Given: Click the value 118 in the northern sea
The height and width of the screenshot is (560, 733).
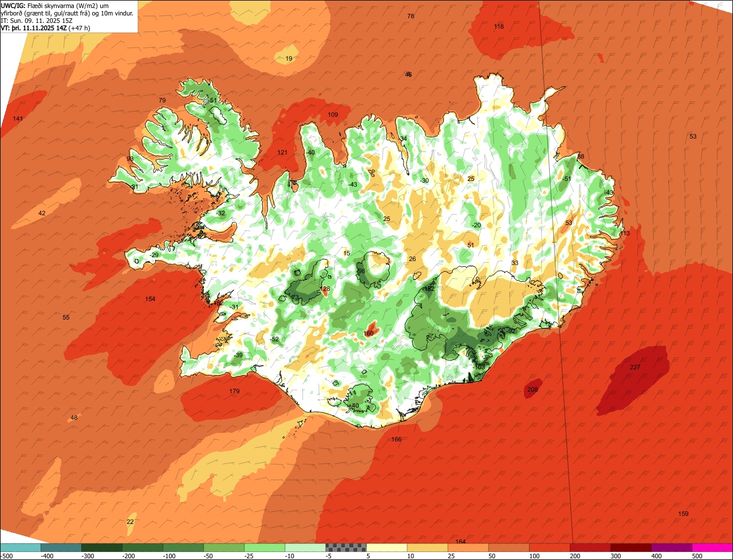Looking at the screenshot, I should tap(499, 26).
